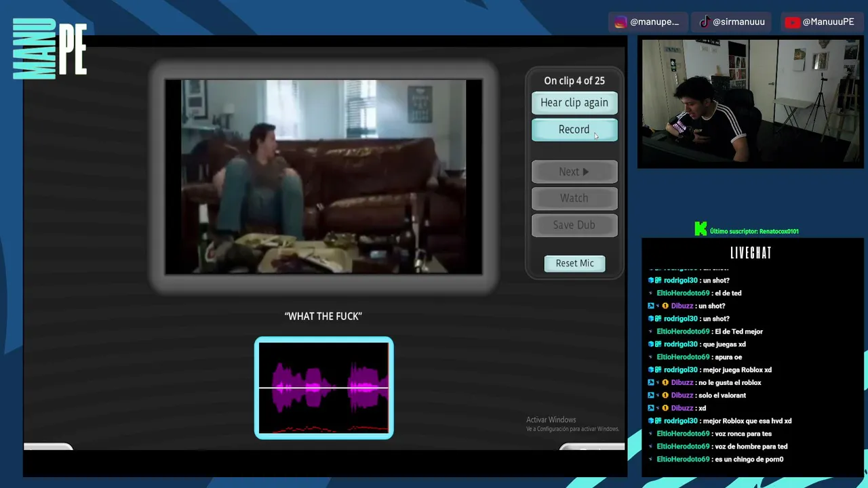Click Dibuzz's standalone 'xd' message
868x488 pixels.
point(702,408)
